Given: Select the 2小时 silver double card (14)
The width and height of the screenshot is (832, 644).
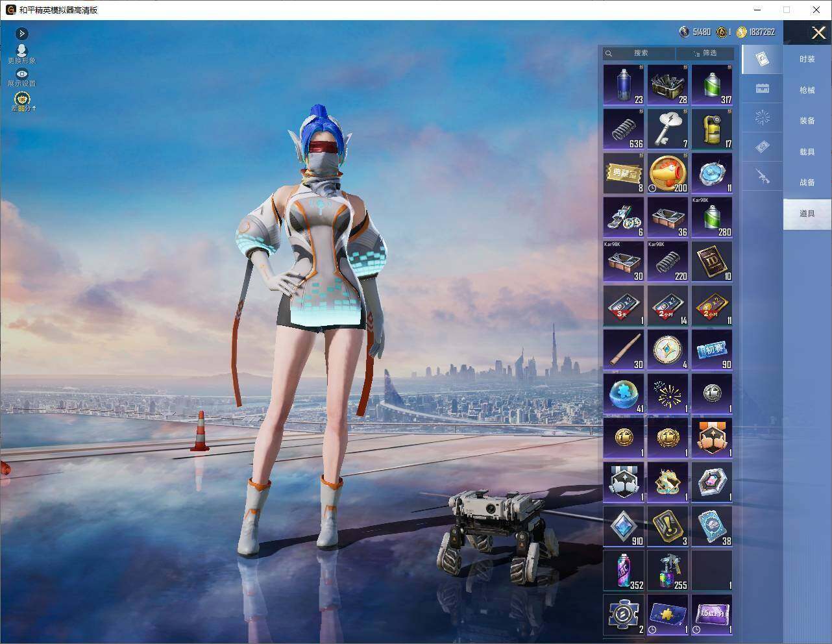Looking at the screenshot, I should [668, 305].
